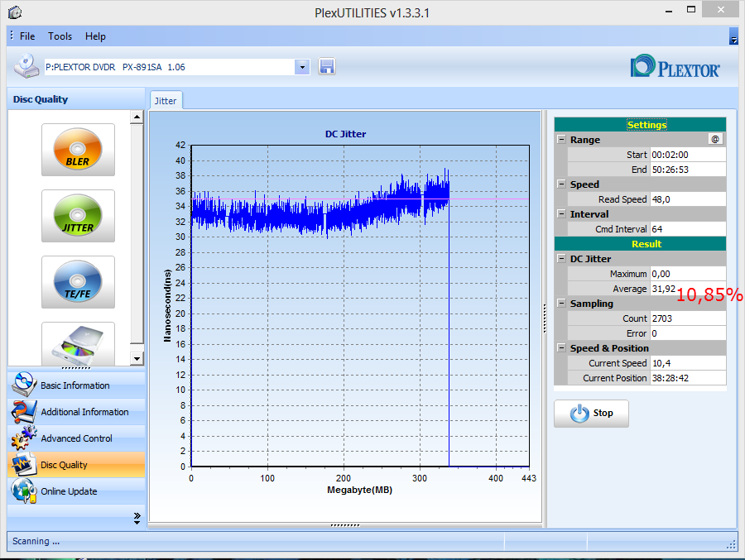Image resolution: width=745 pixels, height=560 pixels.
Task: Maximize the PlexUTILITIES window
Action: pos(691,9)
